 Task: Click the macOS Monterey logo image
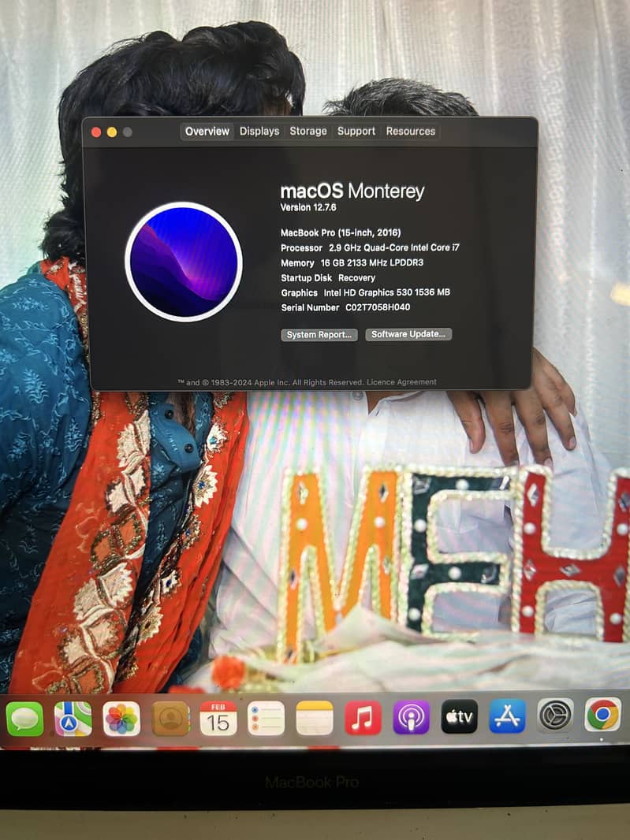pos(184,262)
